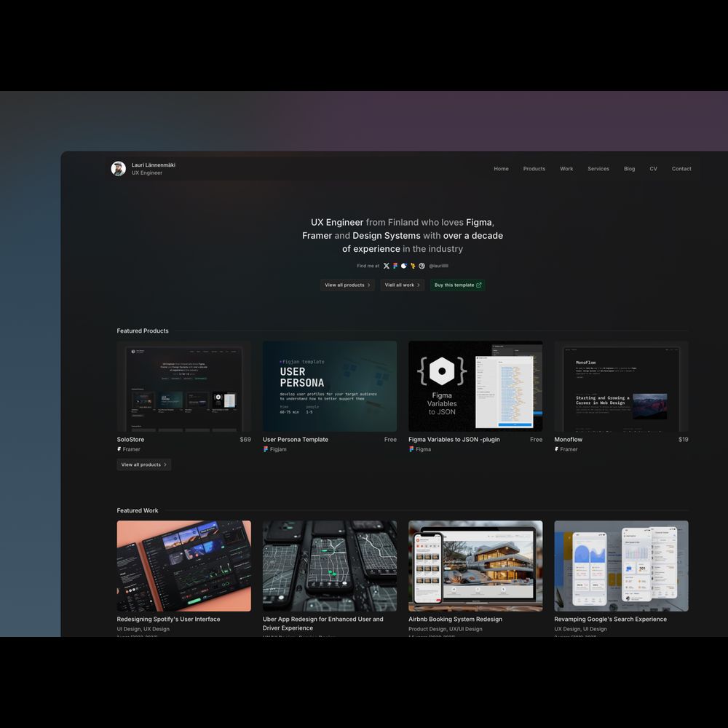This screenshot has height=728, width=728.
Task: Open the Airbnb Booking System Redesign thumbnail
Action: pos(475,566)
